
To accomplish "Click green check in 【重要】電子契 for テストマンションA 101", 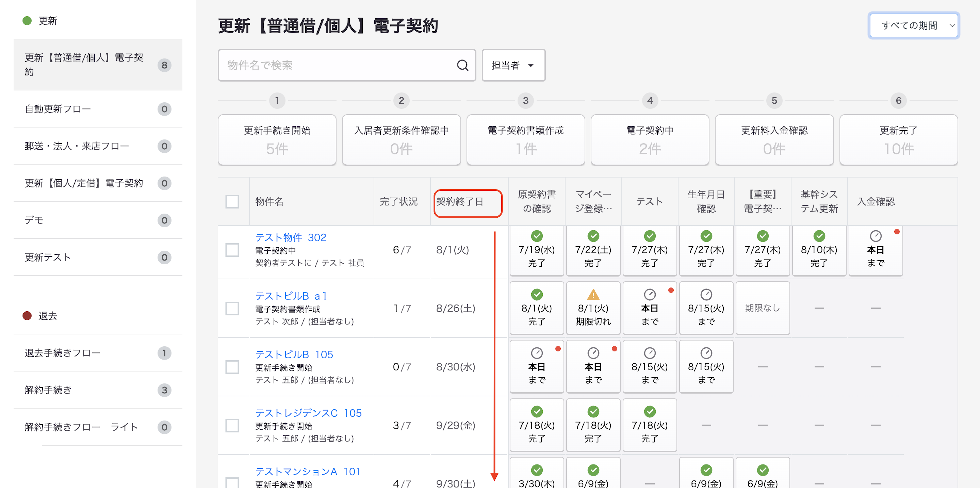I will point(762,470).
